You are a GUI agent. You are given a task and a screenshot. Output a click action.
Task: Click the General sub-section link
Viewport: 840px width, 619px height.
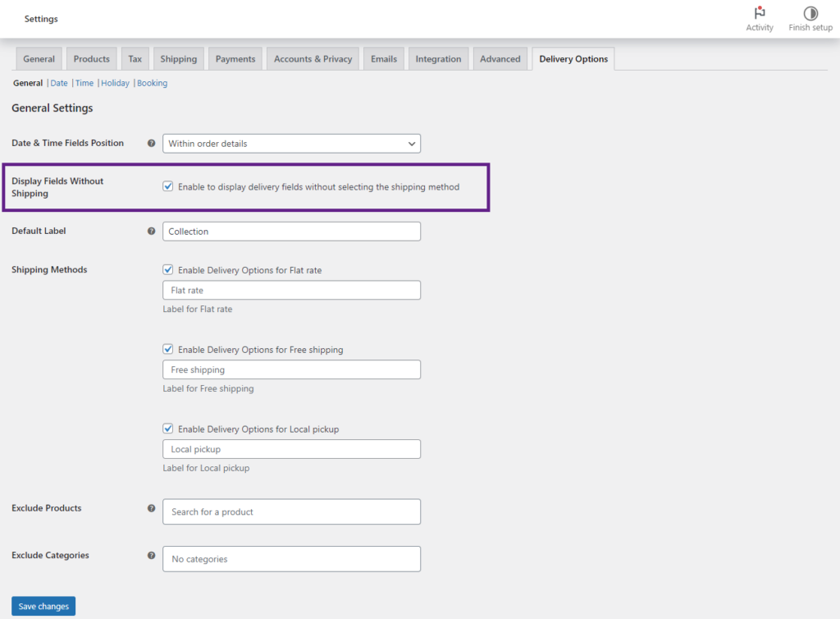28,83
